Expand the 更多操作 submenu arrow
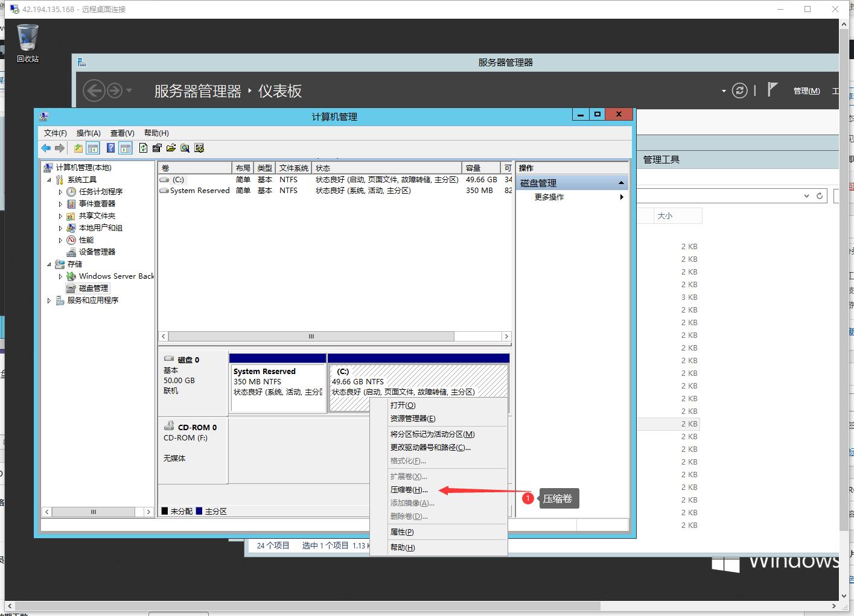Image resolution: width=854 pixels, height=616 pixels. coord(622,197)
